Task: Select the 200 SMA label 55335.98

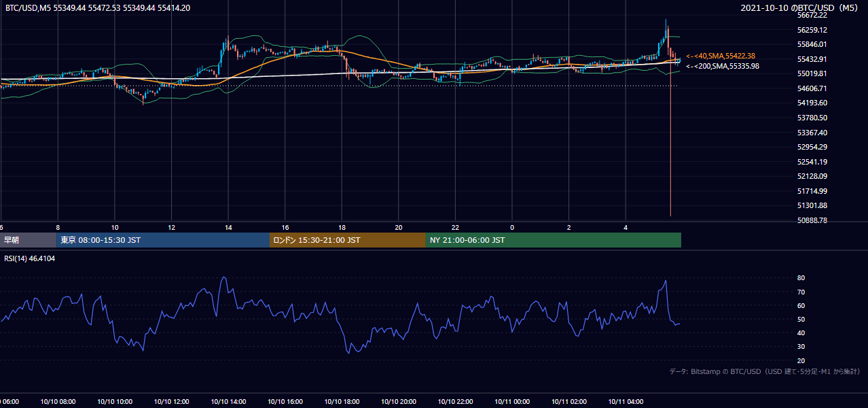Action: (x=723, y=66)
